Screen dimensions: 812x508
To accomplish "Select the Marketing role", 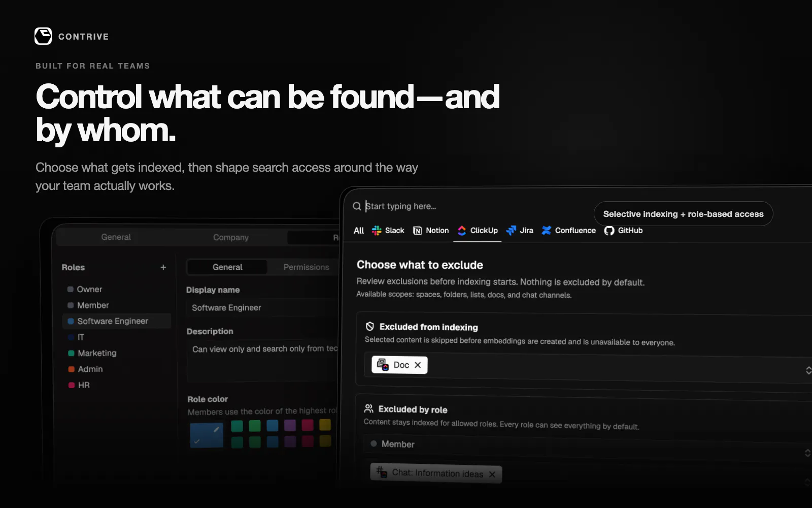I will (116, 353).
